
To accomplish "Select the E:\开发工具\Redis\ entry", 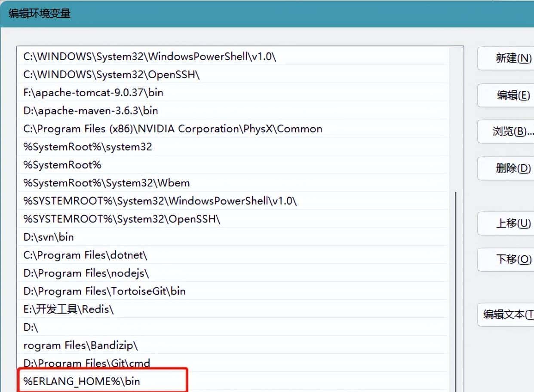I will click(68, 309).
